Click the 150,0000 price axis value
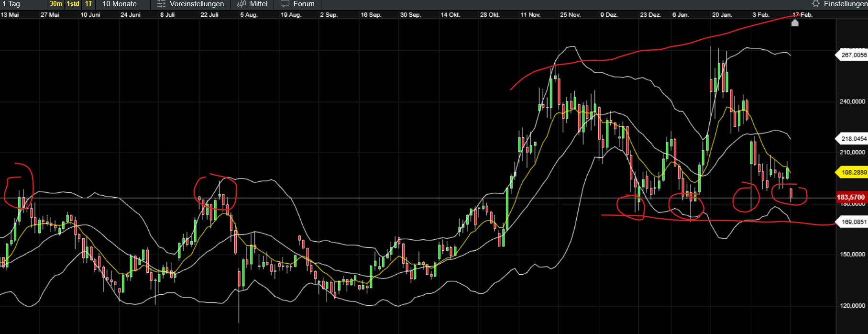The width and height of the screenshot is (868, 334). pos(852,254)
